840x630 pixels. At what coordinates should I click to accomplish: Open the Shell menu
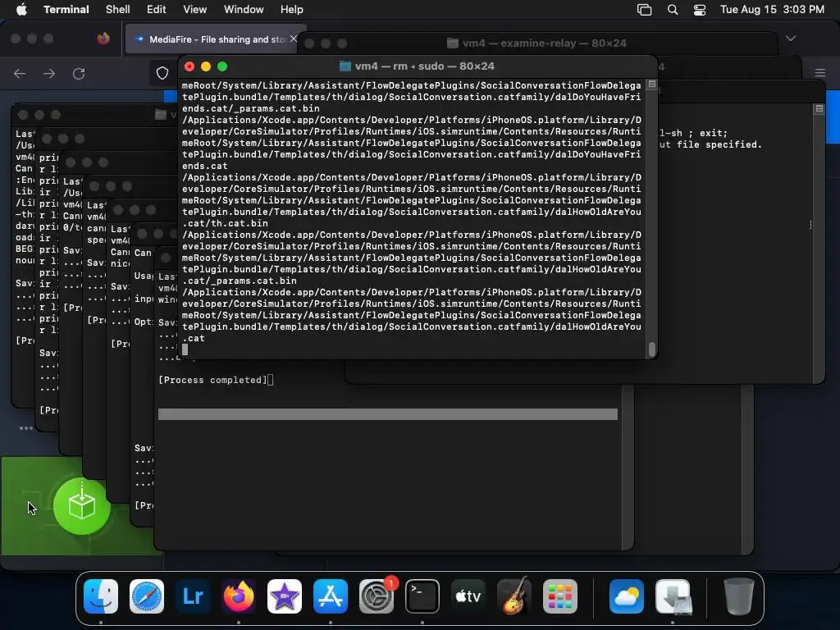[117, 10]
